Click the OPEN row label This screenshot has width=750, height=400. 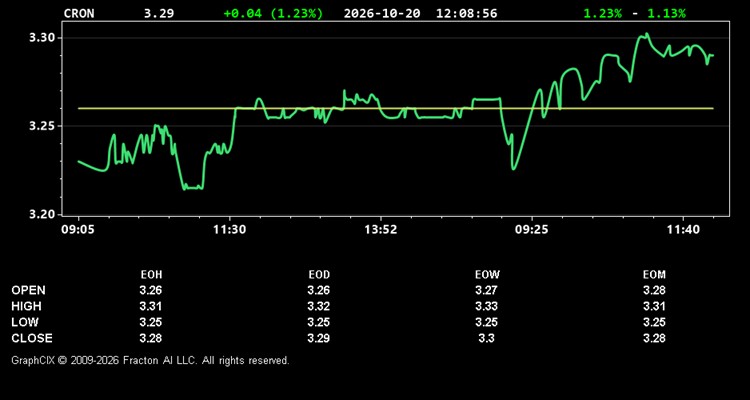pyautogui.click(x=29, y=290)
